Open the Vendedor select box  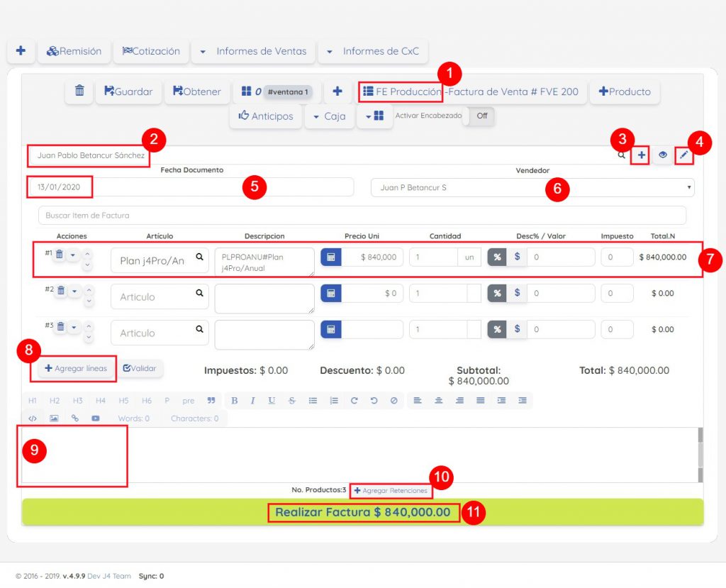[532, 187]
